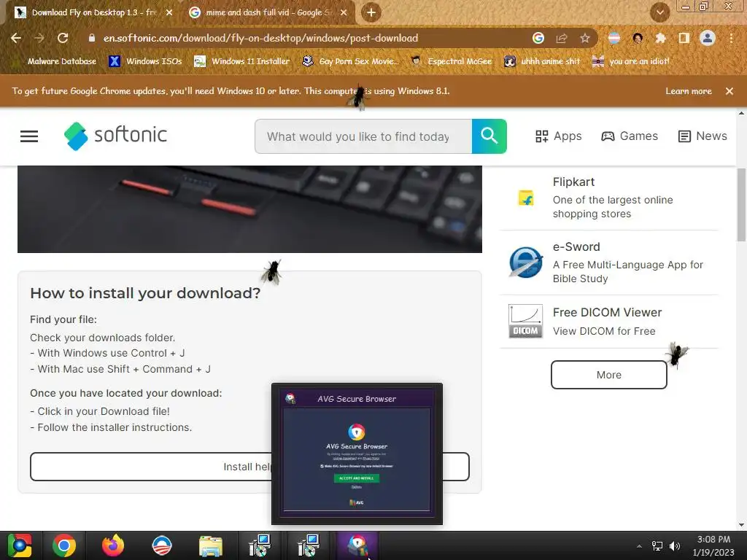Open the Apps section
Image resolution: width=747 pixels, height=560 pixels.
[558, 136]
